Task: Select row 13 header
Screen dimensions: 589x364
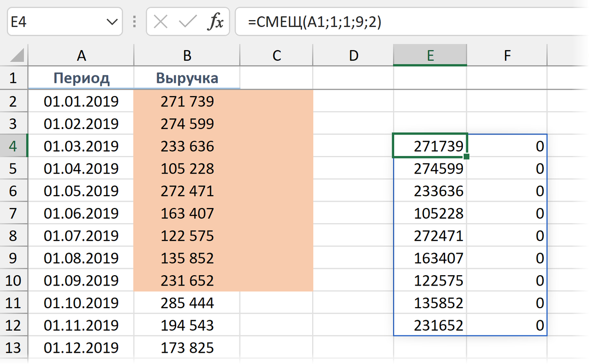Action: tap(13, 348)
